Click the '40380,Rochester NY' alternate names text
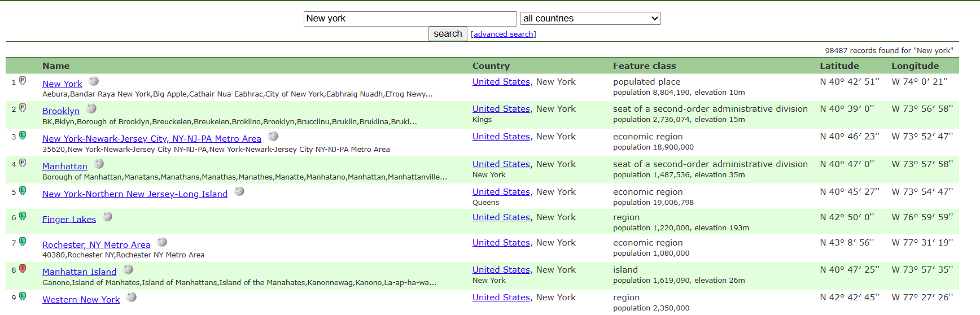 click(x=124, y=255)
